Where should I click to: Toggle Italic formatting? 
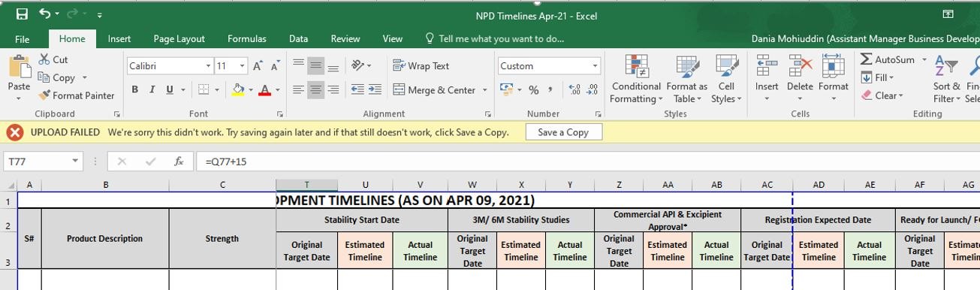(x=152, y=90)
